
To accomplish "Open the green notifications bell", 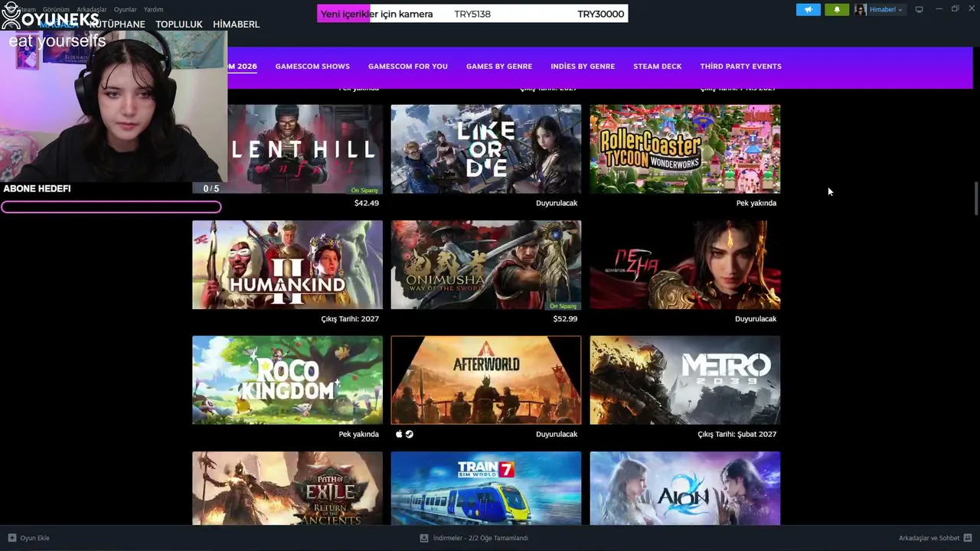I will 837,9.
